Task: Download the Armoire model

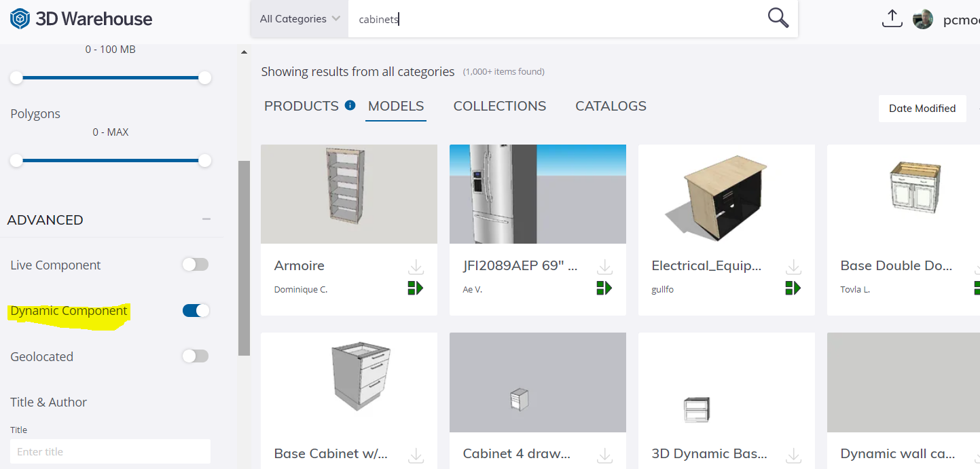Action: click(x=416, y=267)
